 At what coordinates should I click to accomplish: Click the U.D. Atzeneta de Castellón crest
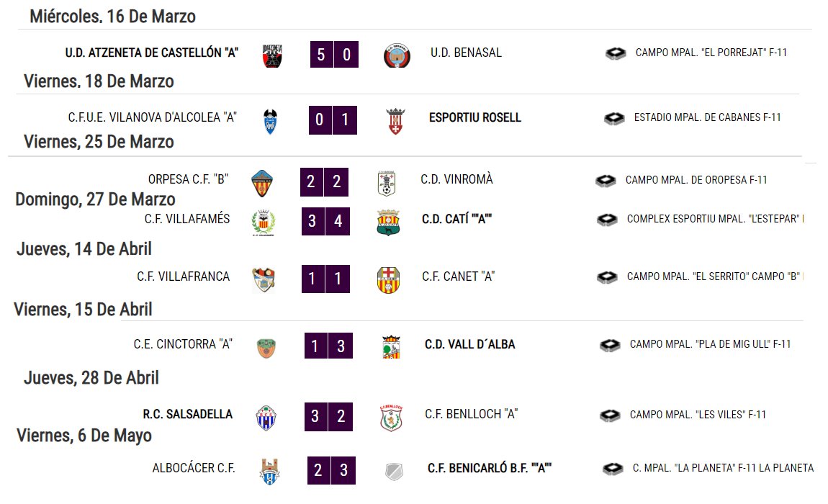272,55
